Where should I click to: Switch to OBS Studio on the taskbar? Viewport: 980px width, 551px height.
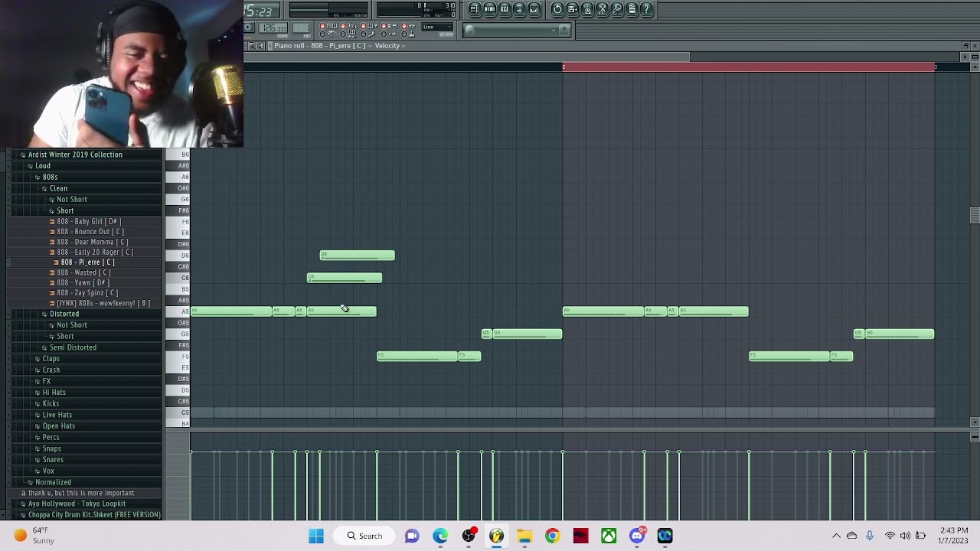(x=469, y=536)
